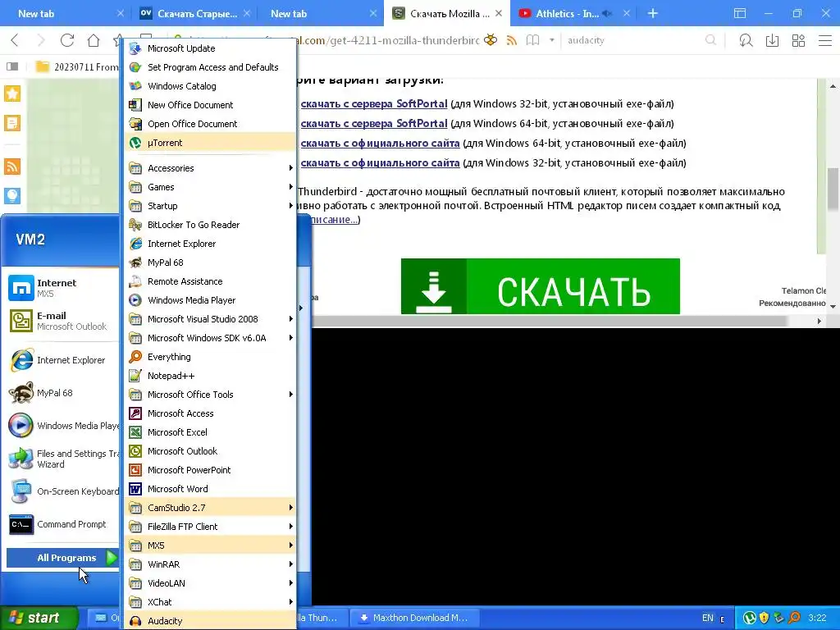Click Open Office Document icon

135,124
